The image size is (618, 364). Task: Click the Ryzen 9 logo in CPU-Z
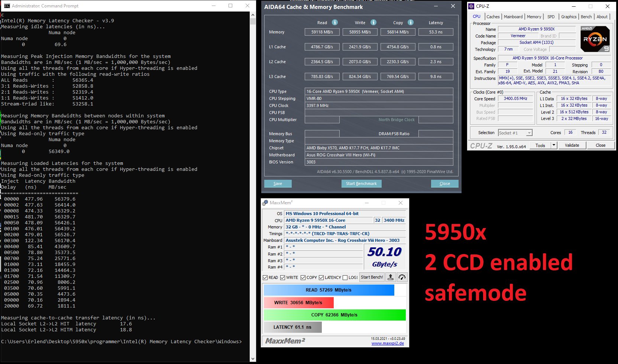tap(595, 39)
